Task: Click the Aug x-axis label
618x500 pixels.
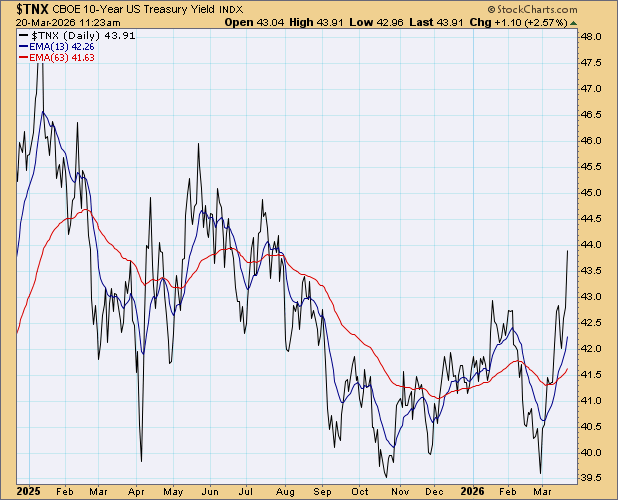Action: click(x=285, y=492)
